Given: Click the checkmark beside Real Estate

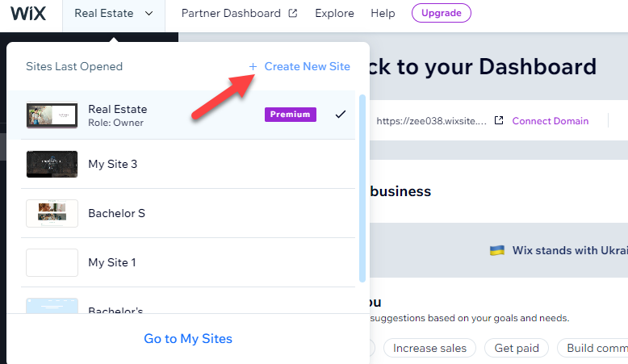Looking at the screenshot, I should (340, 115).
